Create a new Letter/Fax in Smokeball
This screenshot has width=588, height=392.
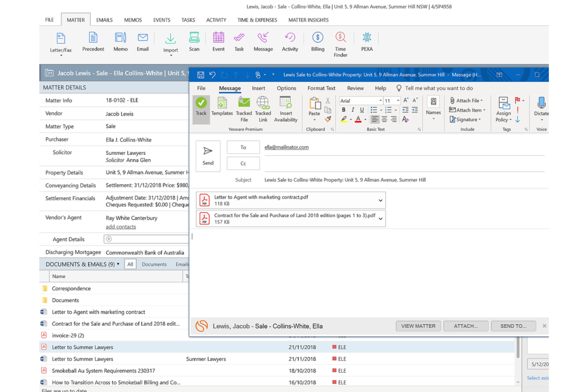click(x=61, y=43)
